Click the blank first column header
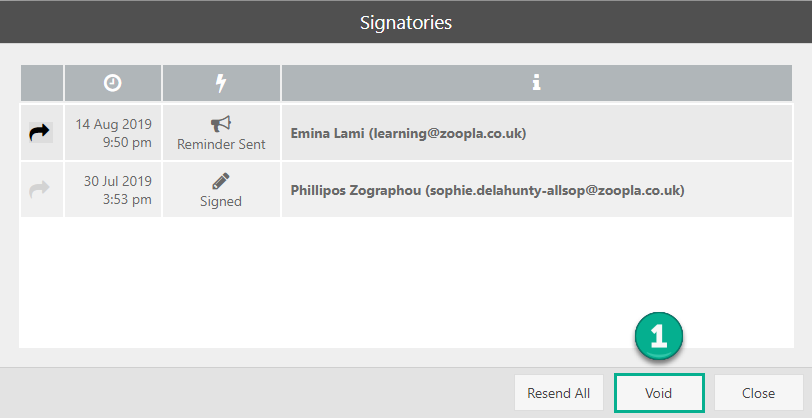 (x=41, y=84)
